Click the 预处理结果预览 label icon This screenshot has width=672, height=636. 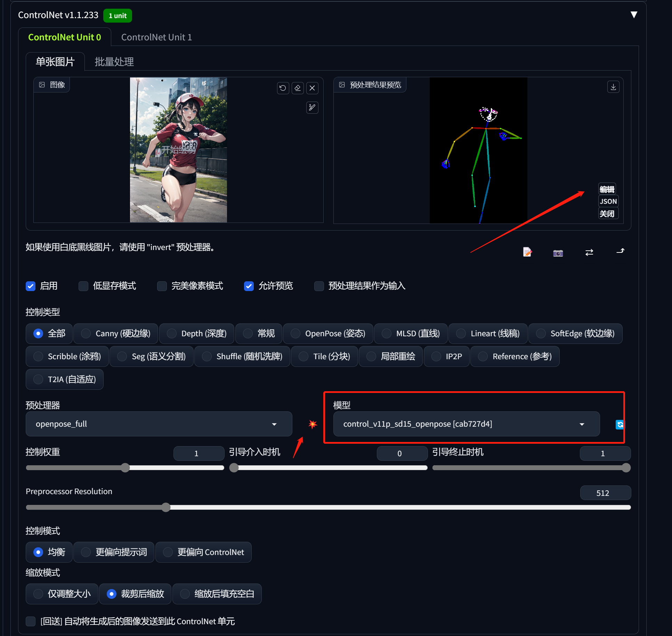pyautogui.click(x=342, y=85)
